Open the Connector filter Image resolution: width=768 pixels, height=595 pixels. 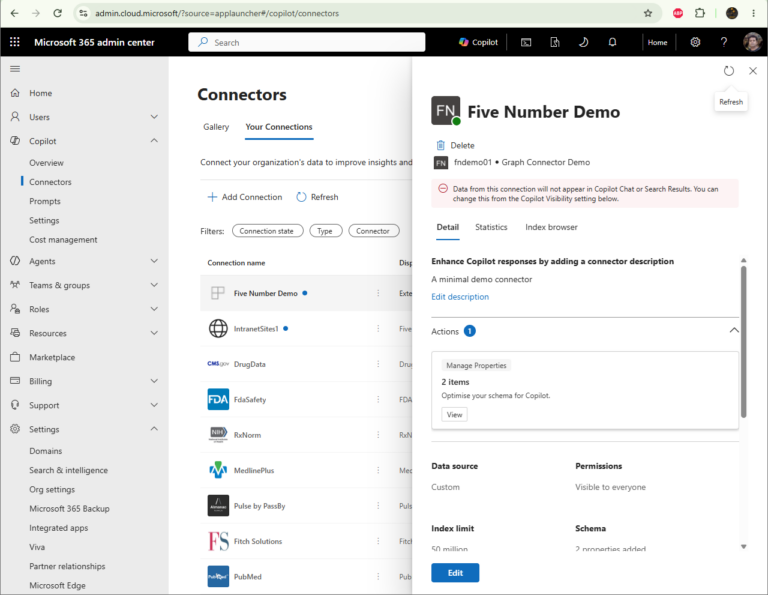click(374, 231)
